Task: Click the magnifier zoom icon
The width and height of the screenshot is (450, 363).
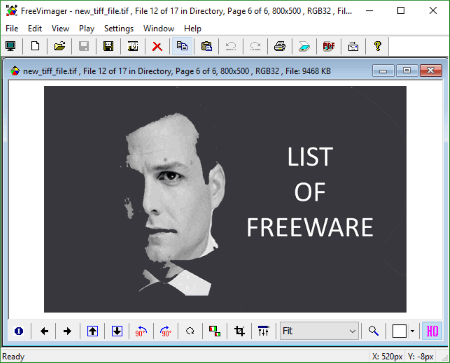Action: [x=374, y=331]
